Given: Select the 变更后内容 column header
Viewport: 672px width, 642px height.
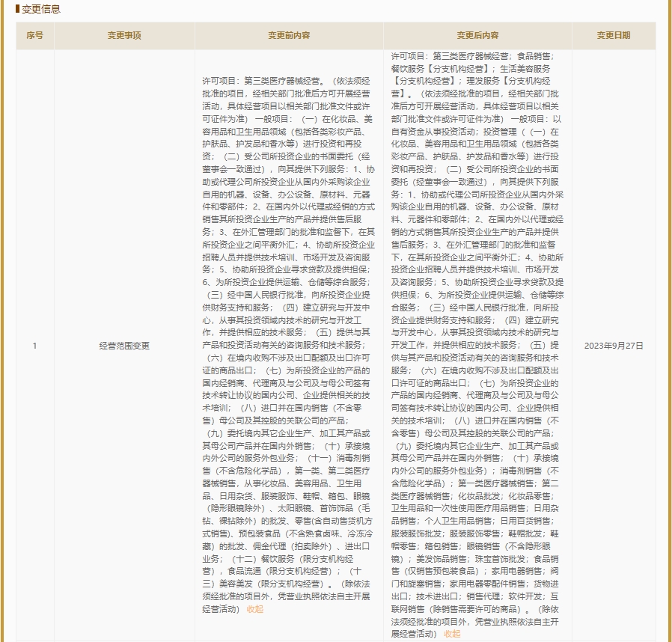Looking at the screenshot, I should click(477, 35).
